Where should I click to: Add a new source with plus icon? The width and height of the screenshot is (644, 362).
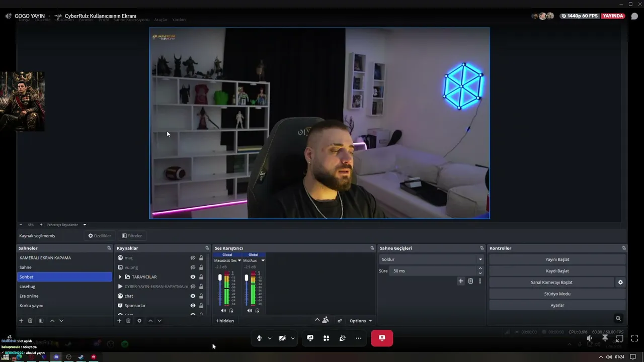119,321
